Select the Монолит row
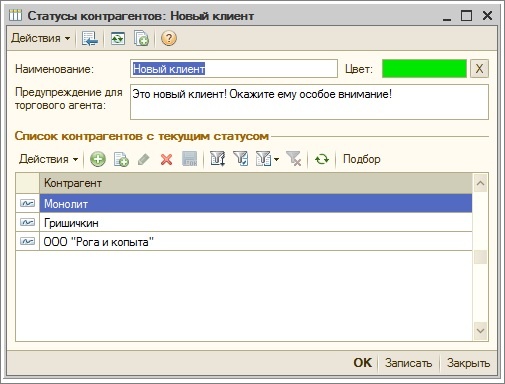Viewport: 505px width, 384px height. point(256,203)
